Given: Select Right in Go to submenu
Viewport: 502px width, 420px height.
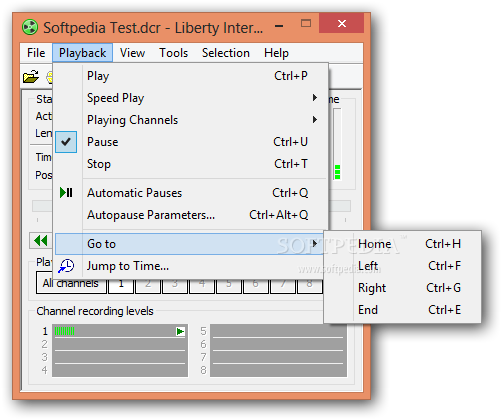Looking at the screenshot, I should (403, 288).
